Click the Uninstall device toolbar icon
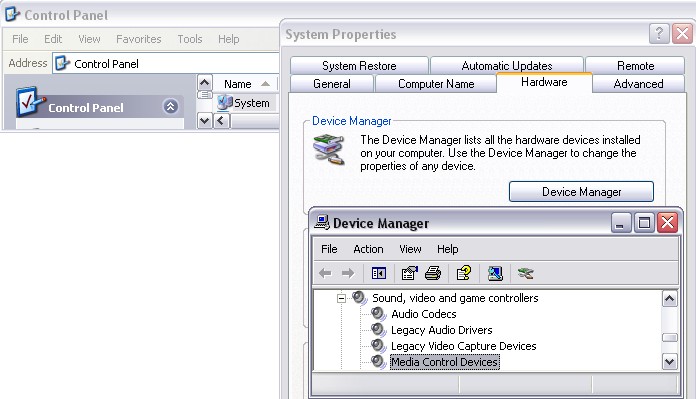 [x=525, y=273]
